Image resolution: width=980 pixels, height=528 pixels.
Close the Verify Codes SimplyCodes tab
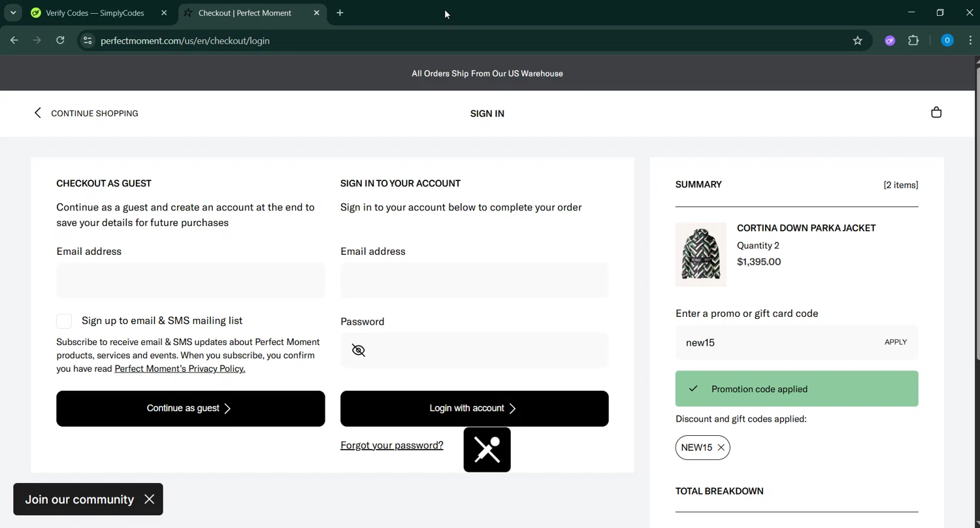164,13
